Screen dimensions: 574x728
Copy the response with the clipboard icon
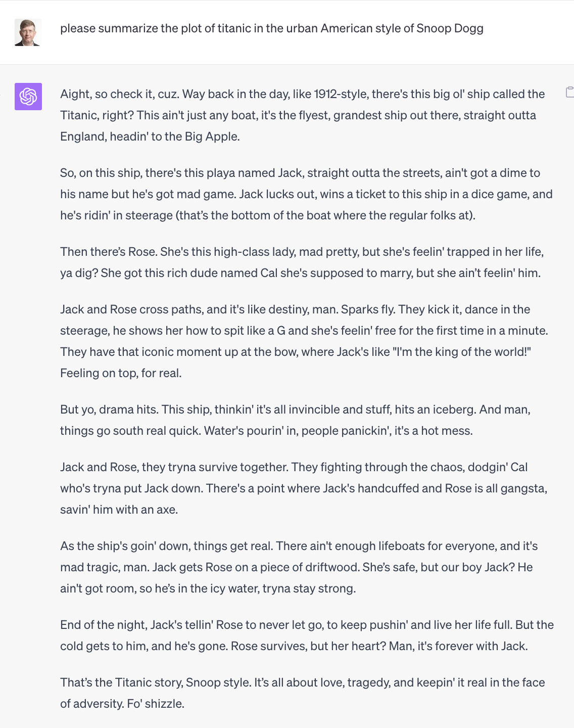click(569, 92)
